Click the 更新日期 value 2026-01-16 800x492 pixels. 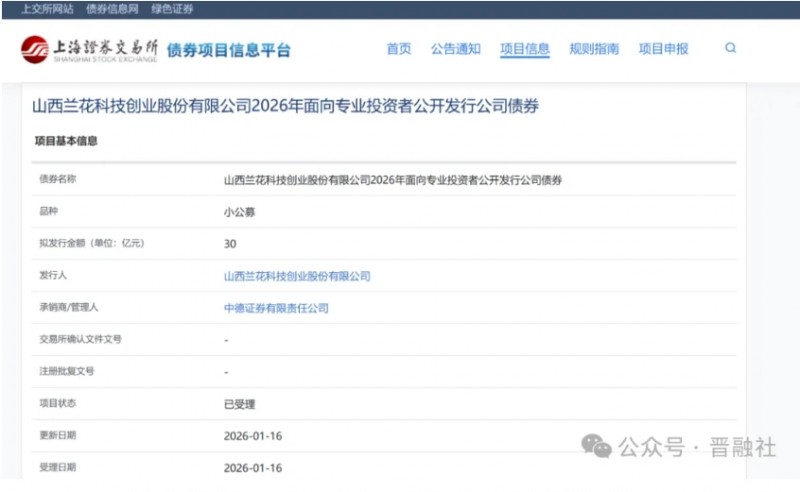[x=253, y=436]
